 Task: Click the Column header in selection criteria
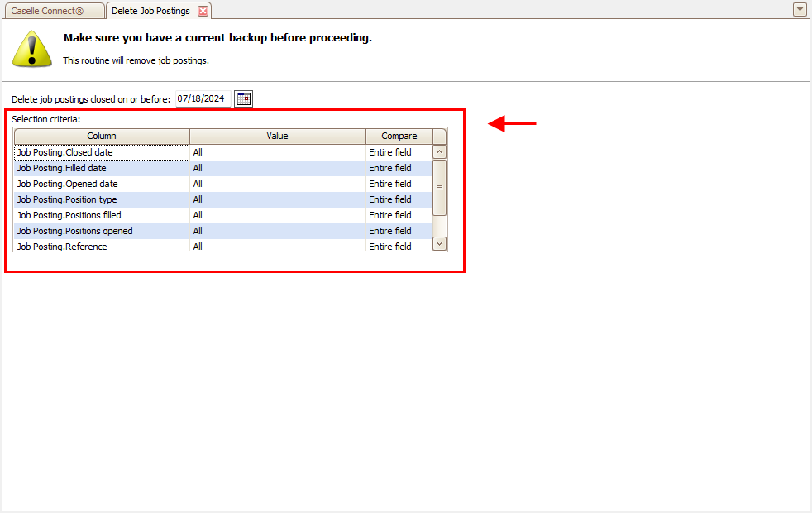coord(102,137)
